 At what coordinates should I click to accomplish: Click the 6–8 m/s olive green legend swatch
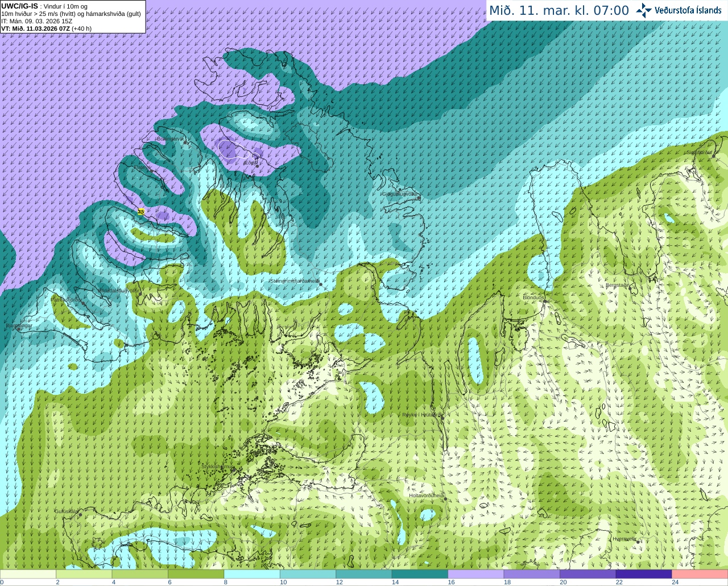coord(196,574)
